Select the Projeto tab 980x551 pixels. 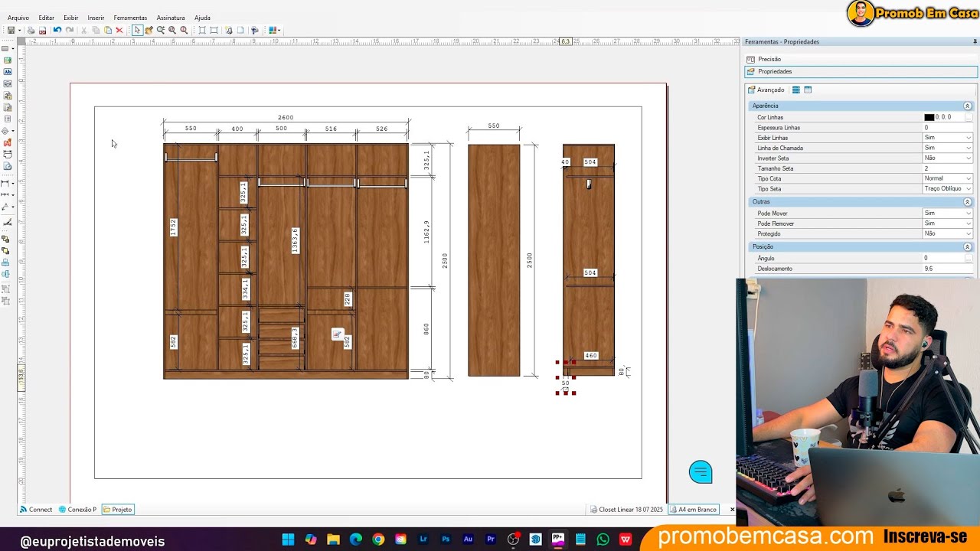click(118, 510)
